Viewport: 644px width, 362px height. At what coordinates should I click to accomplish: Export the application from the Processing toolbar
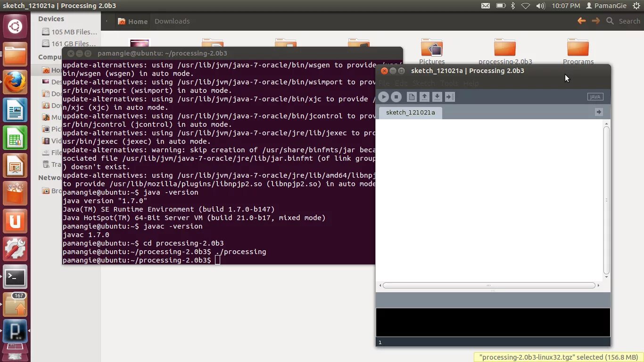point(450,97)
